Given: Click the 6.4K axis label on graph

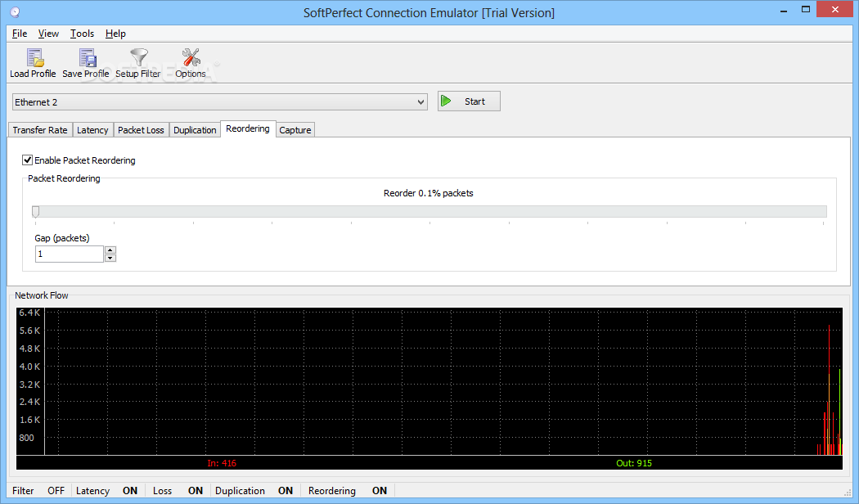Looking at the screenshot, I should point(29,313).
